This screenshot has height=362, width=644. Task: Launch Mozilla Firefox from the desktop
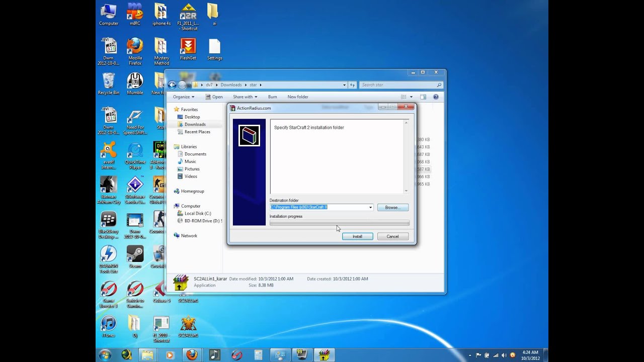tap(135, 51)
